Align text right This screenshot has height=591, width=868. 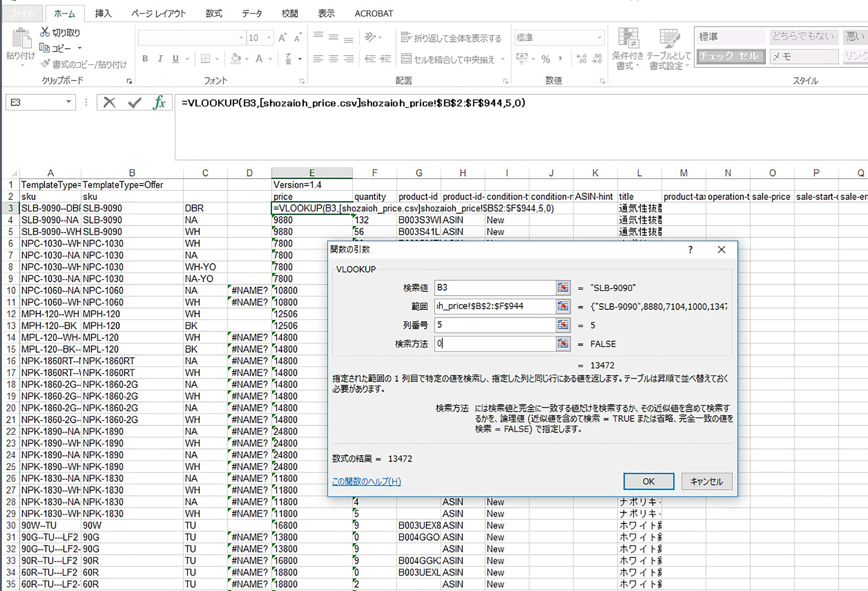(x=348, y=59)
